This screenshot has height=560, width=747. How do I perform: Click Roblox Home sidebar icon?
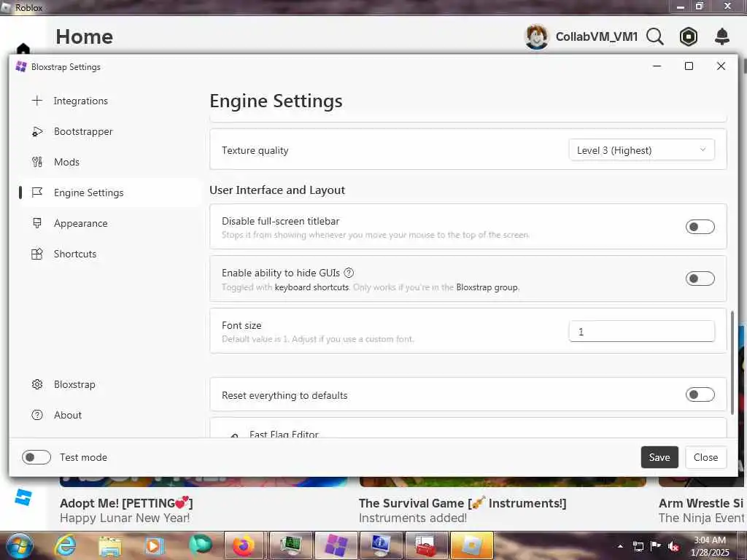click(x=23, y=49)
